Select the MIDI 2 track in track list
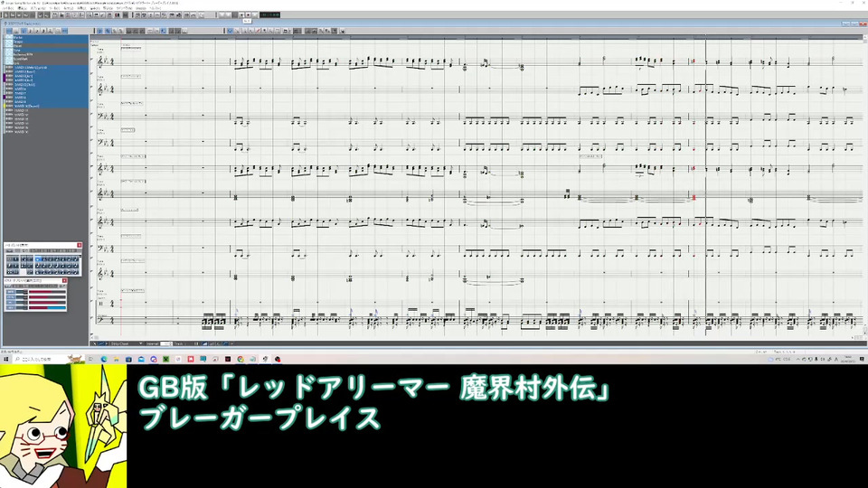 (46, 72)
